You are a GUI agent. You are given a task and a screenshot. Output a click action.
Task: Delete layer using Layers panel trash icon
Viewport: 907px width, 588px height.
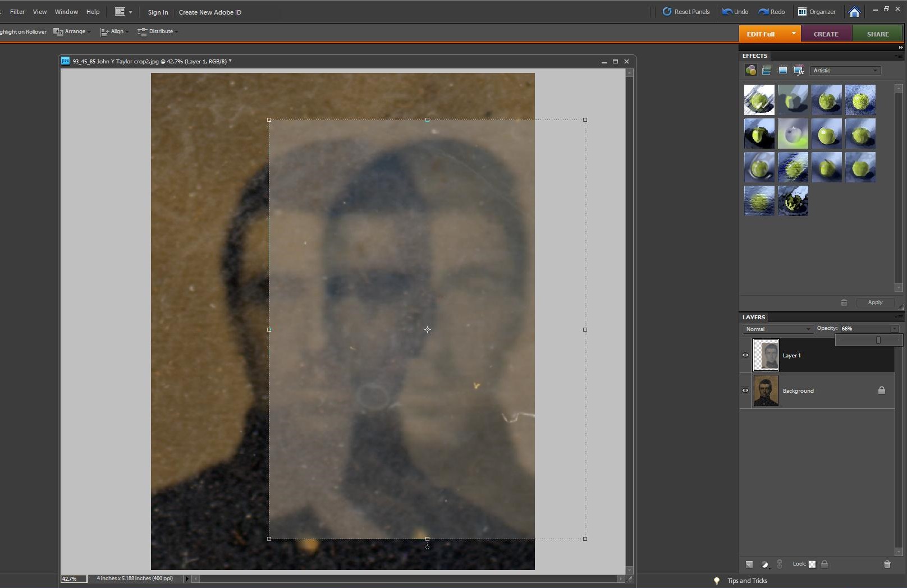[887, 564]
